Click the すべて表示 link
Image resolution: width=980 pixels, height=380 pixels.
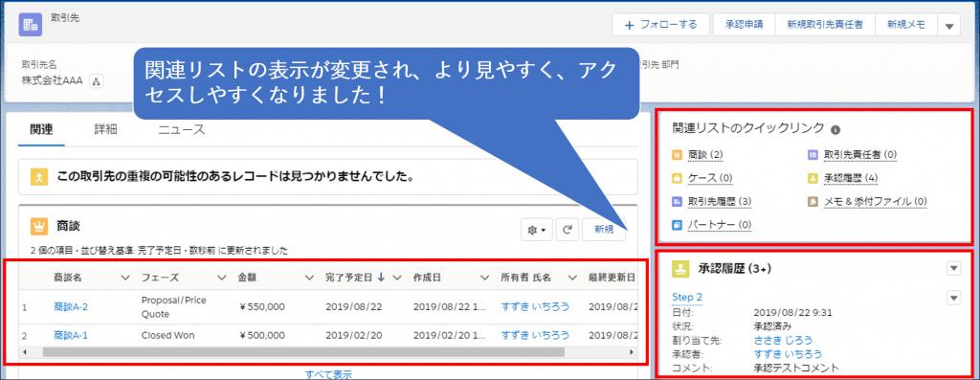tap(328, 374)
